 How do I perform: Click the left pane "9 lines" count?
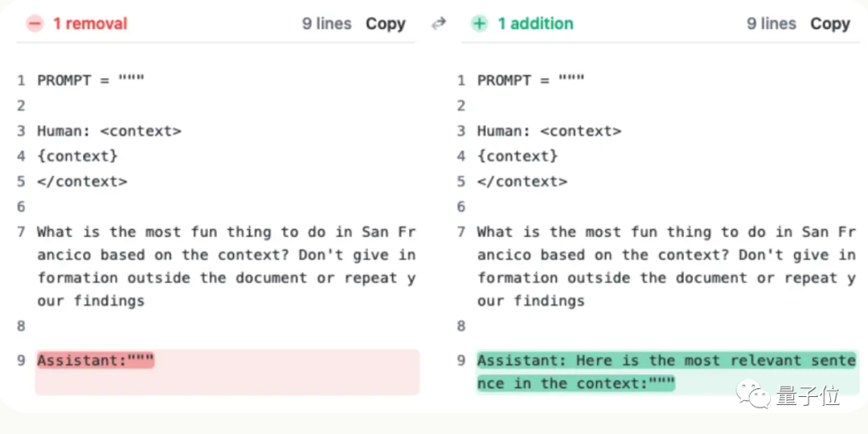pos(327,23)
